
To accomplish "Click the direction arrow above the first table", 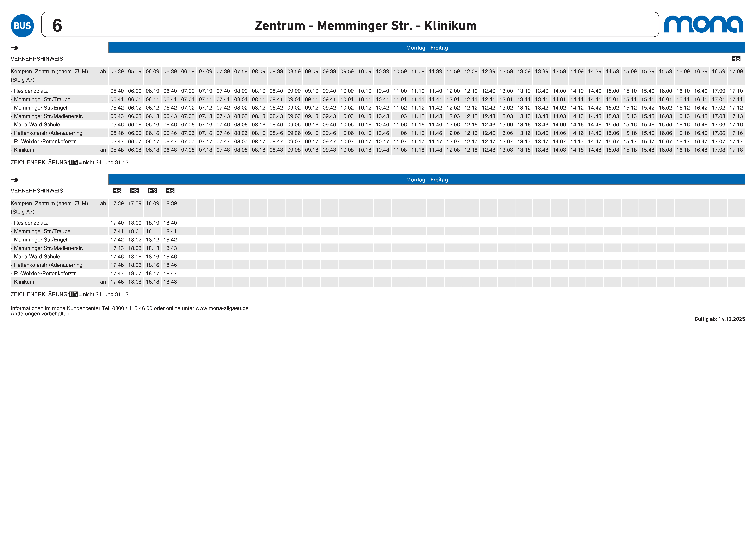I will [14, 48].
